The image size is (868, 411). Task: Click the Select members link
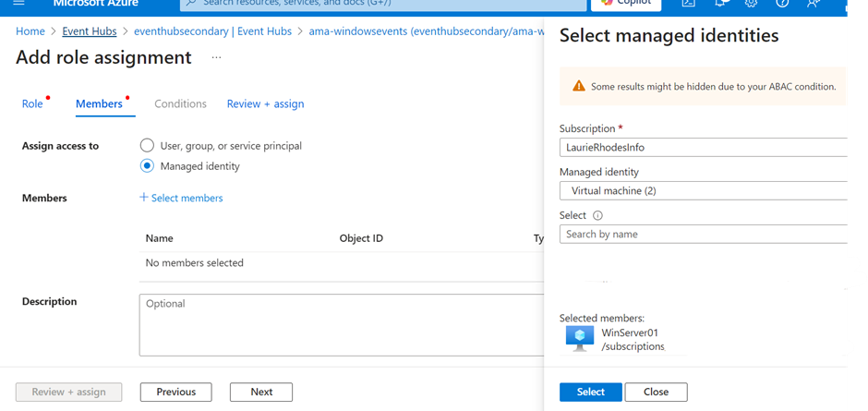tap(187, 198)
